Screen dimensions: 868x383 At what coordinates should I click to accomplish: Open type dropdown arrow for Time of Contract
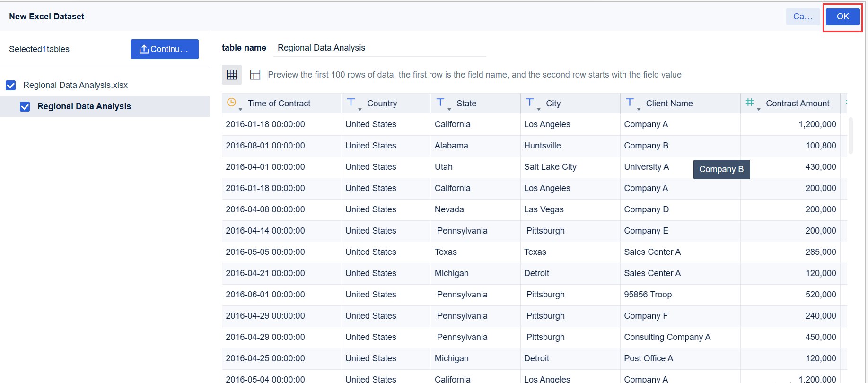point(241,109)
